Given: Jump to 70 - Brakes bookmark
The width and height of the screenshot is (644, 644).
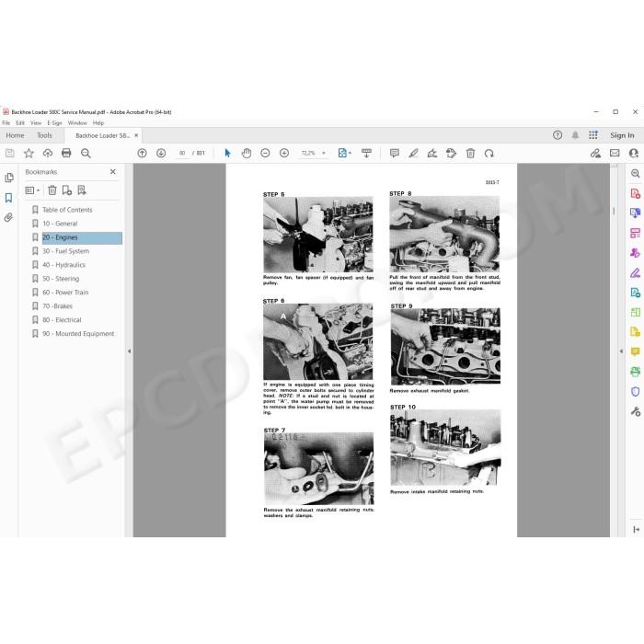Looking at the screenshot, I should [57, 306].
